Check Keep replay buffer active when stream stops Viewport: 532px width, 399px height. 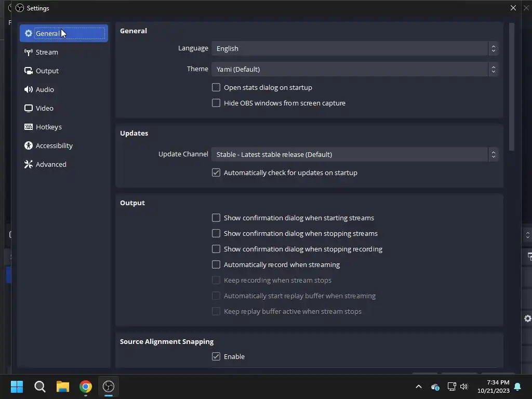(216, 312)
